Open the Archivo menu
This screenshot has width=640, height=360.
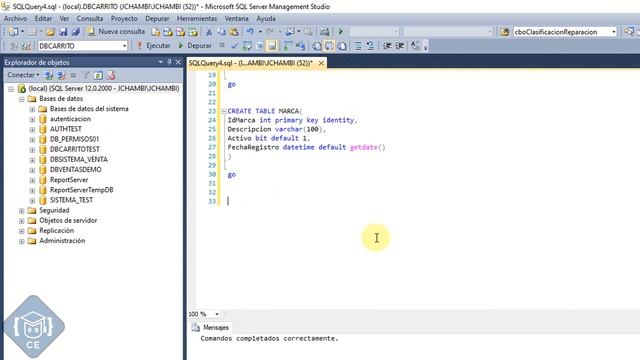(16, 19)
